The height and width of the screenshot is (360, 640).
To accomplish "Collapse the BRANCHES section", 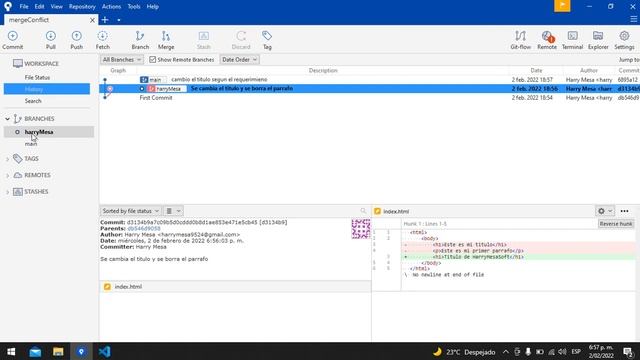I will [7, 119].
